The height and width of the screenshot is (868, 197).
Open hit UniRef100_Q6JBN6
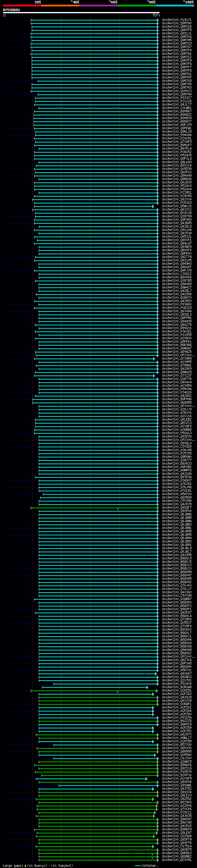coord(177,514)
